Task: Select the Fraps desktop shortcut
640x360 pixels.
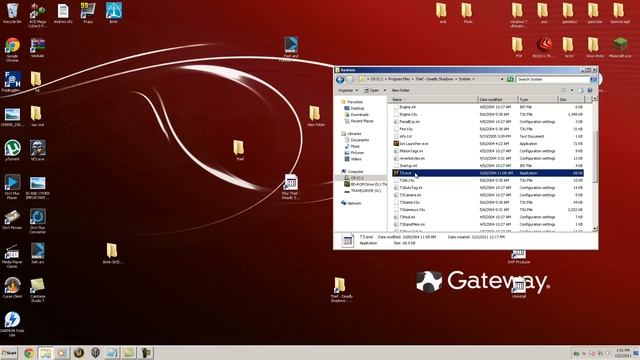Action: coord(88,13)
